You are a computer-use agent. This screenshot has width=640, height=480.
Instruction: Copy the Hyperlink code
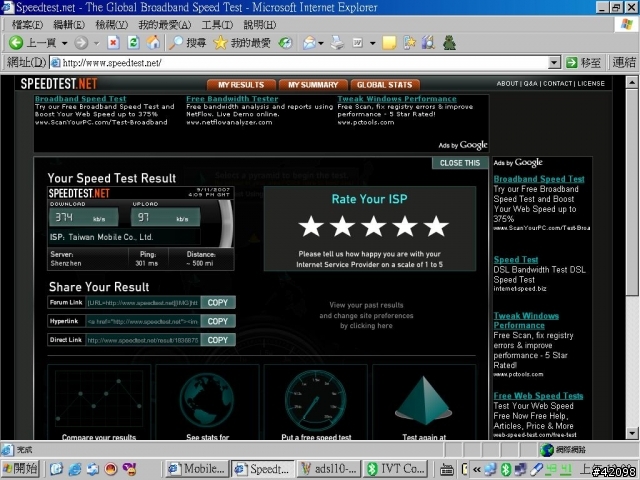point(218,321)
